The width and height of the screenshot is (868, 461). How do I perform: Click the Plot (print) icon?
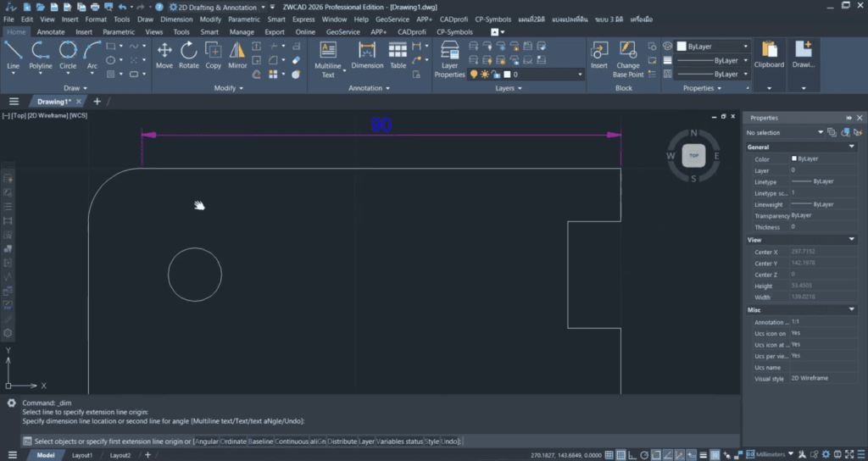point(95,7)
